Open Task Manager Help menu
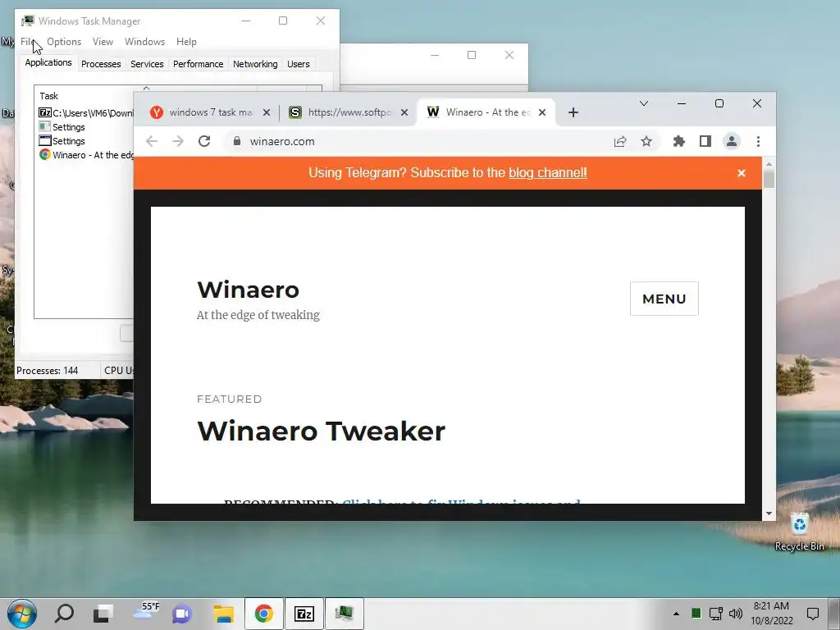This screenshot has height=630, width=840. 186,42
